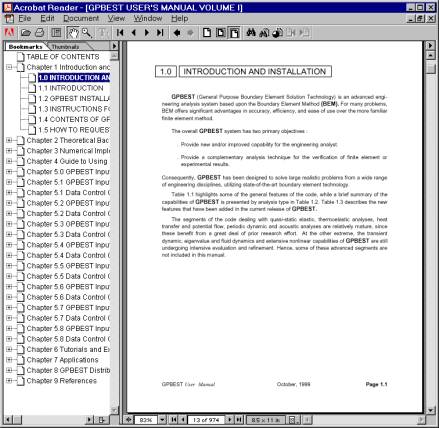The height and width of the screenshot is (428, 439).
Task: Open TABLE OF CONTENTS bookmark
Action: click(63, 57)
